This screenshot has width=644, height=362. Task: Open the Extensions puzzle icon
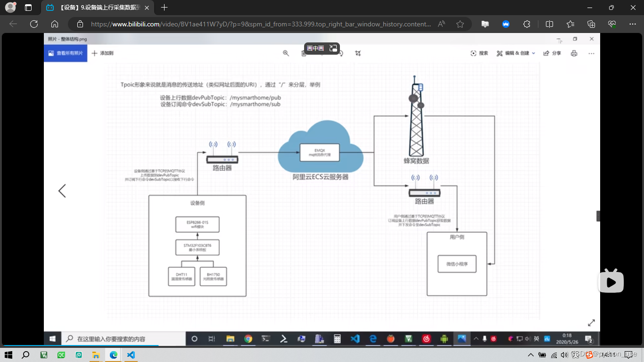click(x=527, y=24)
